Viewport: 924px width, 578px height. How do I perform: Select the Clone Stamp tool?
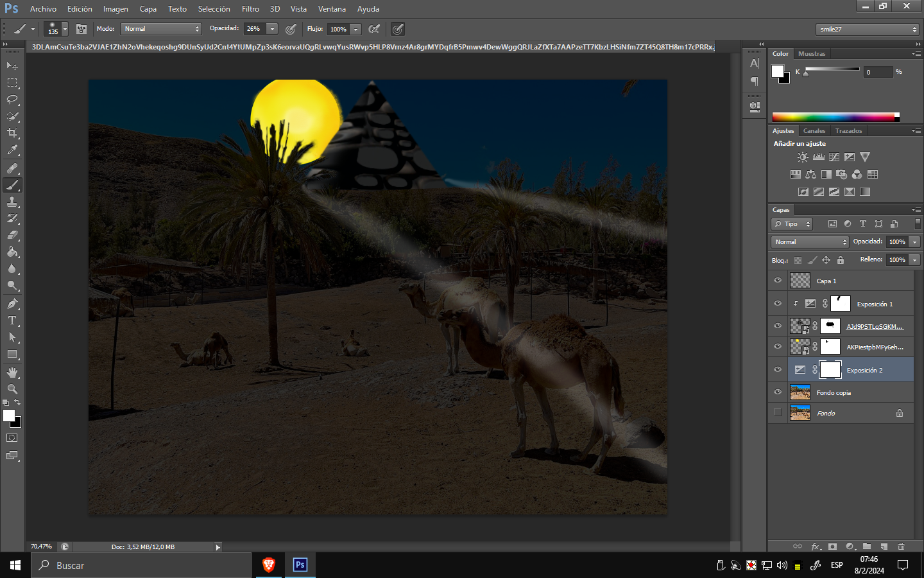[12, 202]
